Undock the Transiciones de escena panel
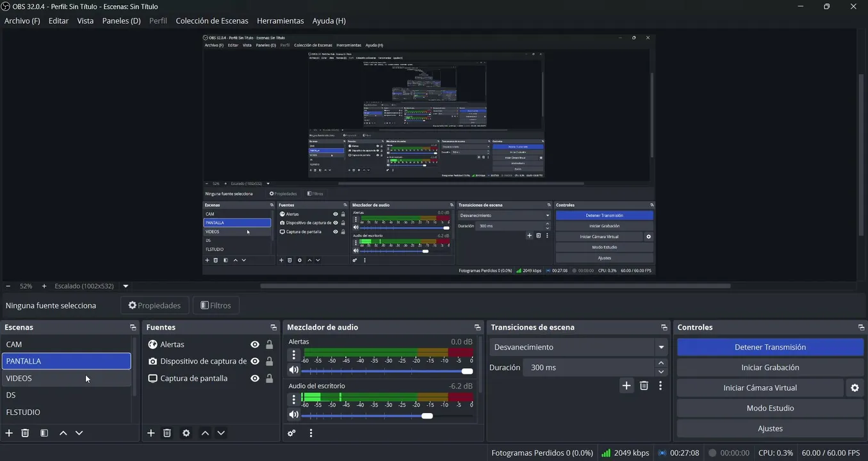This screenshot has height=461, width=868. (x=664, y=327)
